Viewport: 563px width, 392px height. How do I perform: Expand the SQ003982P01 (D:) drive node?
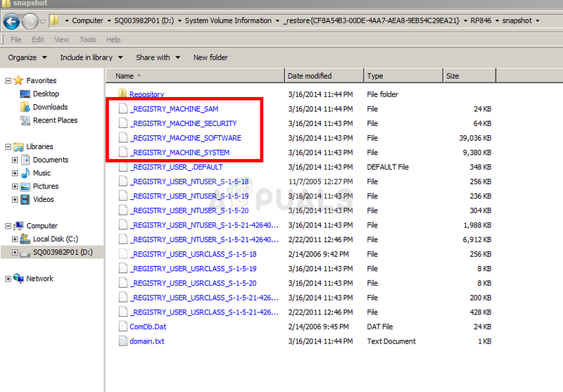15,253
